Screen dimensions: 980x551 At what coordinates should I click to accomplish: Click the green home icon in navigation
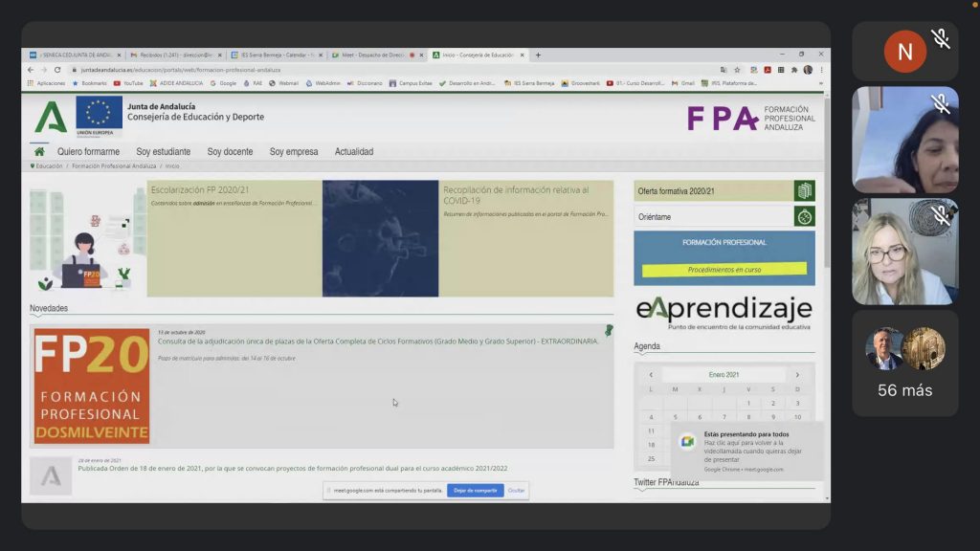point(39,151)
